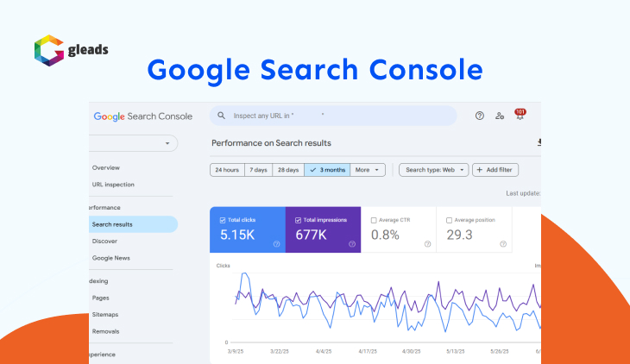The width and height of the screenshot is (630, 364).
Task: Select the 7 days date range
Action: point(258,170)
